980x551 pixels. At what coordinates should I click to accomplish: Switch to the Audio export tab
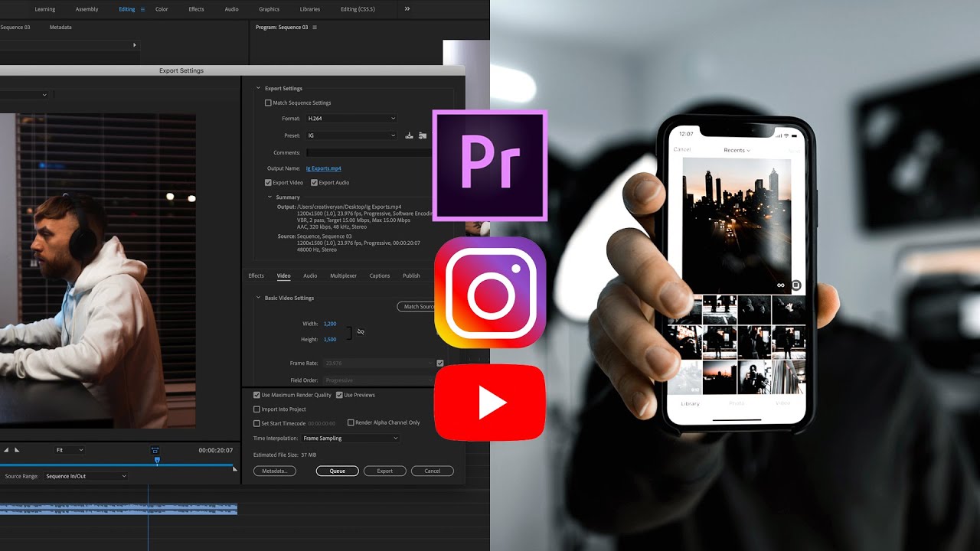click(310, 275)
